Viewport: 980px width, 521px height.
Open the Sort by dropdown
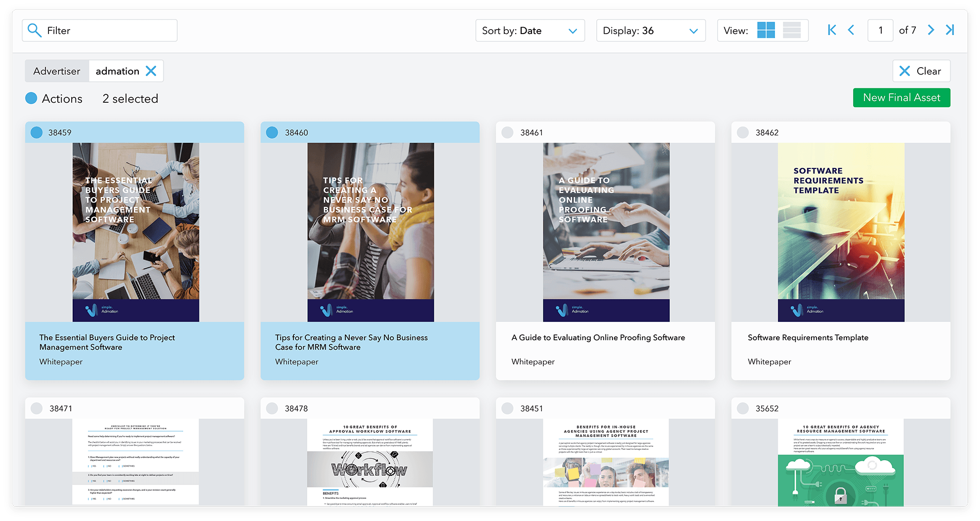530,30
